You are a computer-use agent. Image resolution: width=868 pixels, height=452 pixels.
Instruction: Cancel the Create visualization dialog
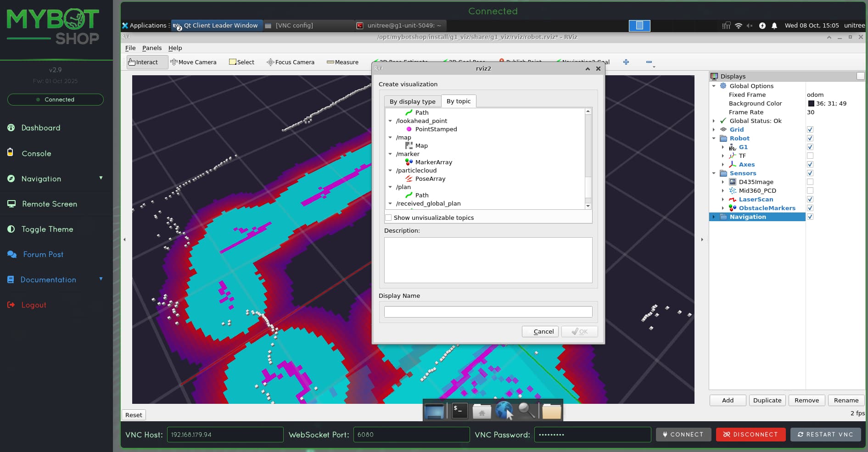tap(540, 331)
